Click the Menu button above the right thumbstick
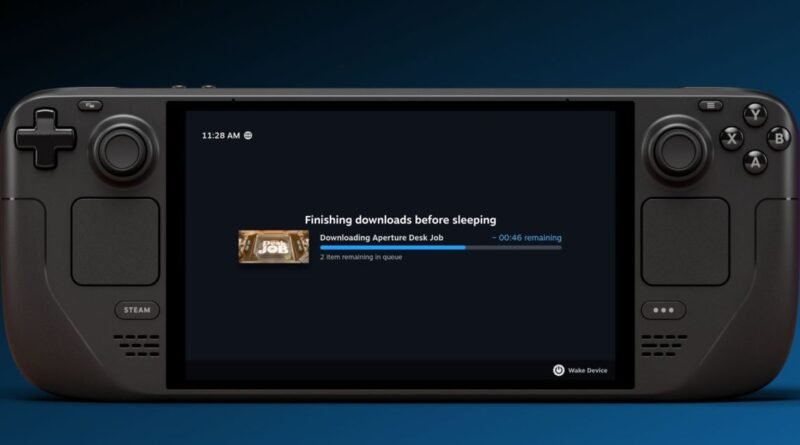The image size is (800, 445). click(x=710, y=106)
